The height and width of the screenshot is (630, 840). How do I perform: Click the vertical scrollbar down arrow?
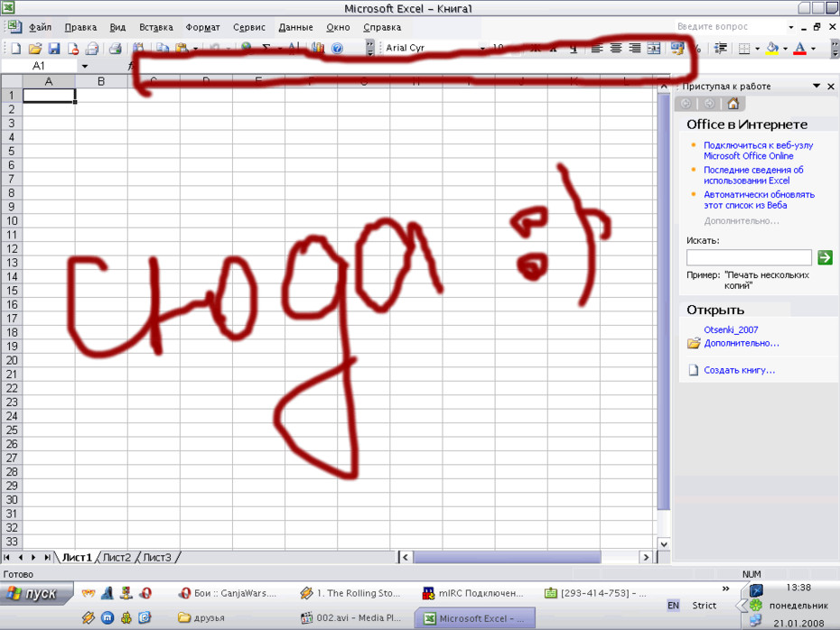(664, 544)
